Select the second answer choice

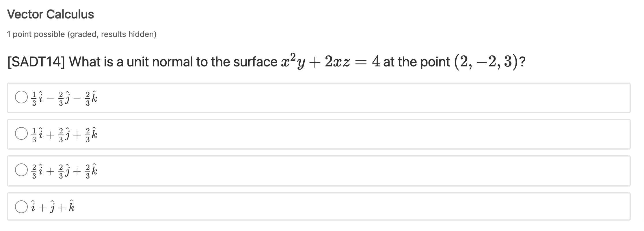pos(21,133)
